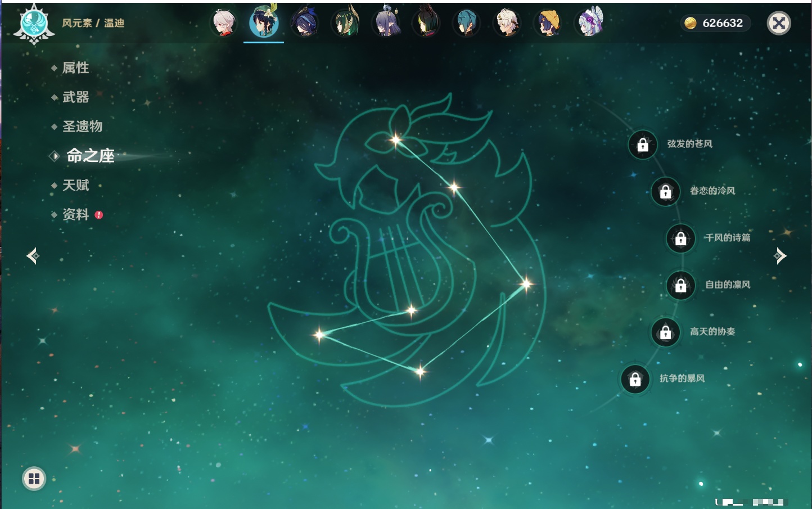Select the 自由的凛风 constellation label
The image size is (812, 509).
coord(728,285)
